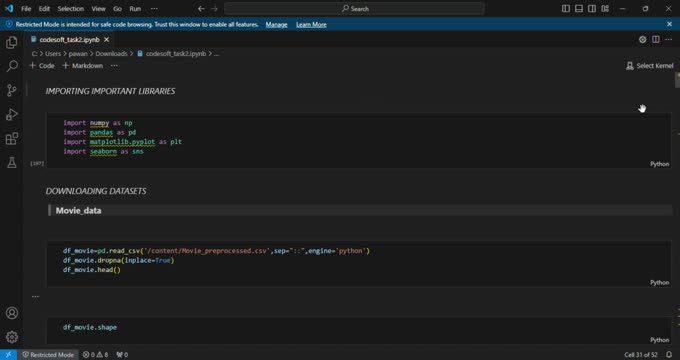Viewport: 680px width, 360px height.
Task: Switch to the codesoft_task2.ipynb tab
Action: point(69,39)
